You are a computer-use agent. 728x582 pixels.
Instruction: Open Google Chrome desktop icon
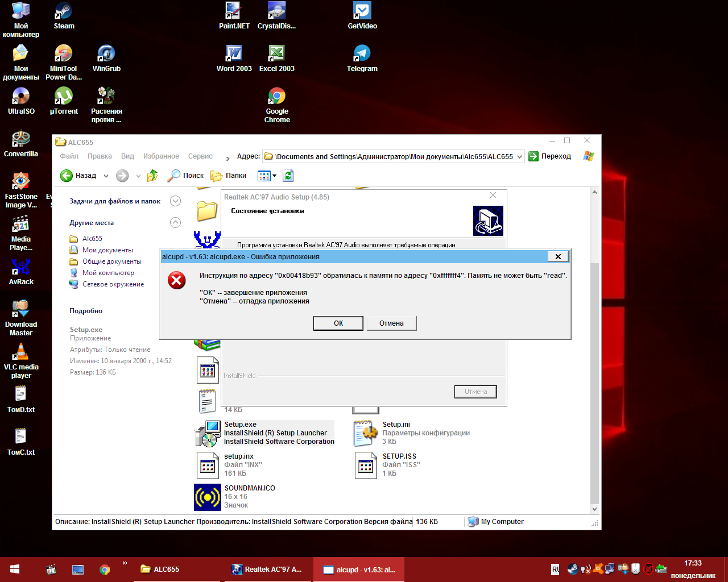point(277,106)
